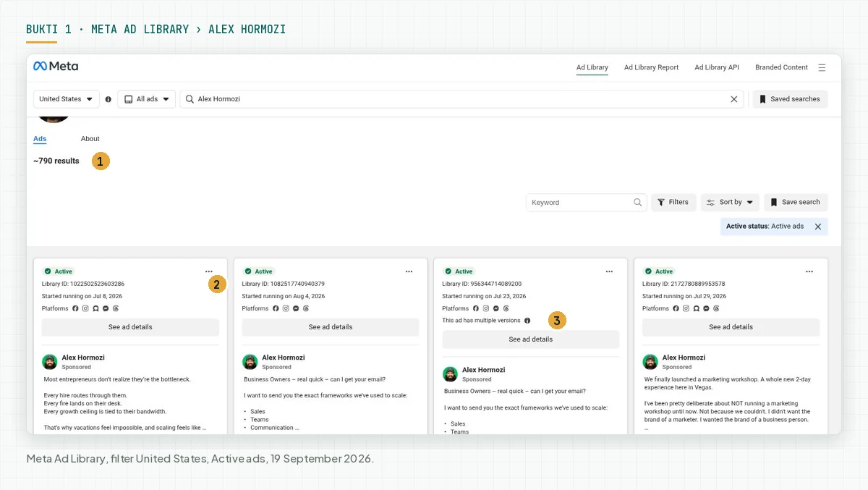868x490 pixels.
Task: Click Threads platform icon on Aug 4 ad
Action: tap(306, 308)
